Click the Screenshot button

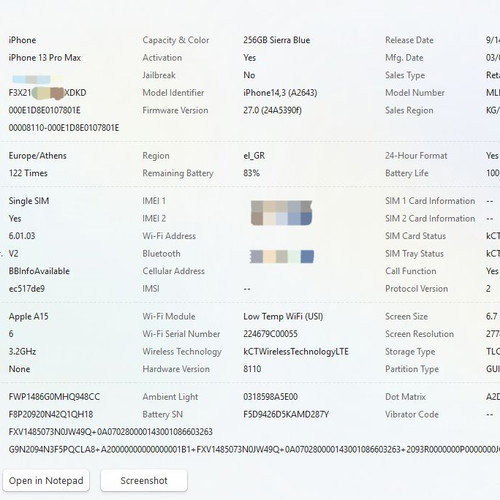[x=144, y=480]
